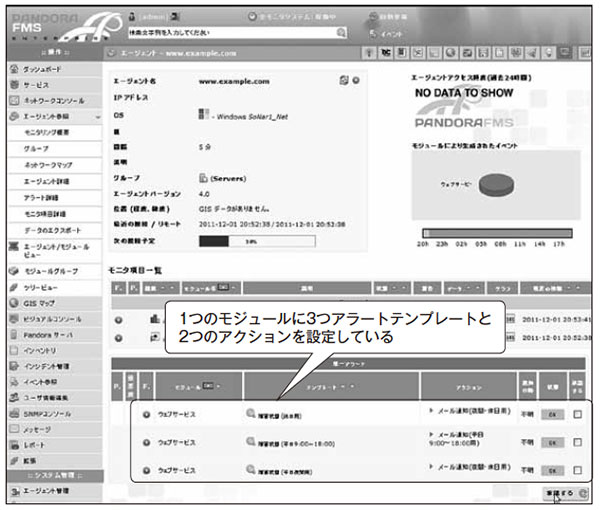The image size is (600, 510).
Task: Open the レポート icon
Action: 14,445
